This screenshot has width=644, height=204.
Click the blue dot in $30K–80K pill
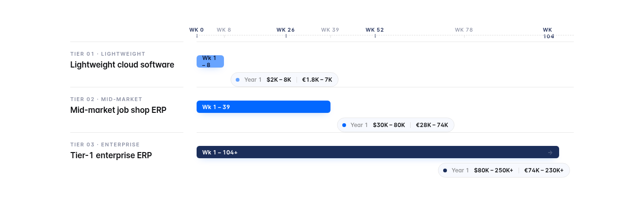344,125
